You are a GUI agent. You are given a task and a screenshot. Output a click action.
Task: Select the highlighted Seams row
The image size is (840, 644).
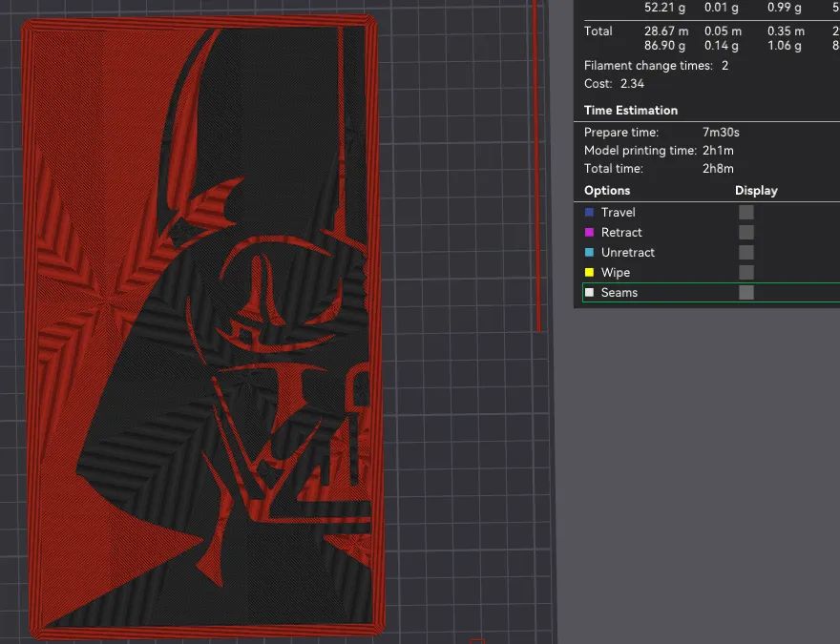tap(668, 292)
